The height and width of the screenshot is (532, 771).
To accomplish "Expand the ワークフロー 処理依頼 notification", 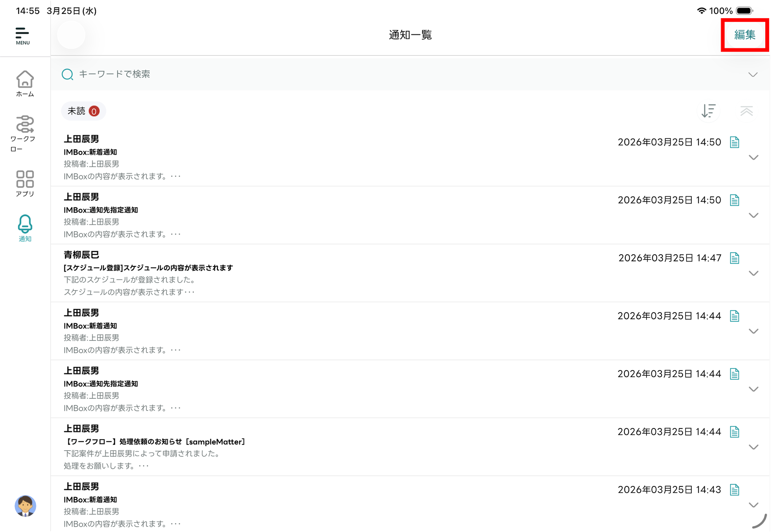I will [x=753, y=447].
